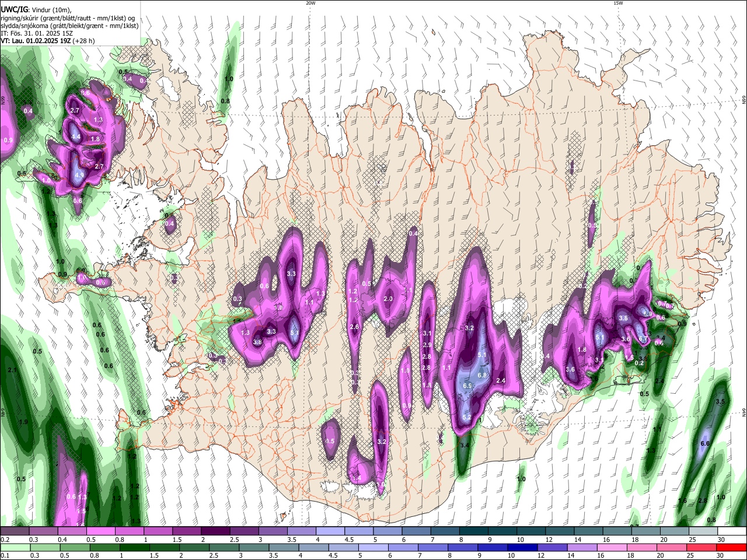Click the '0.2' label in the upper legend row
This screenshot has width=747, height=560.
pos(5,539)
